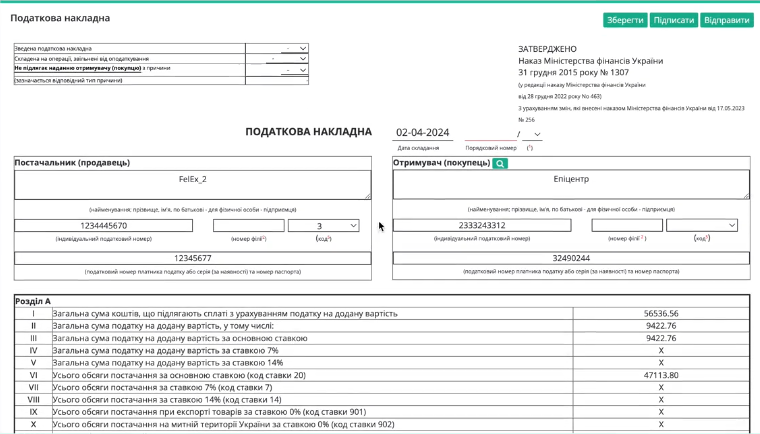
Task: Open the supplier код dropdown showing 3
Action: pyautogui.click(x=323, y=225)
